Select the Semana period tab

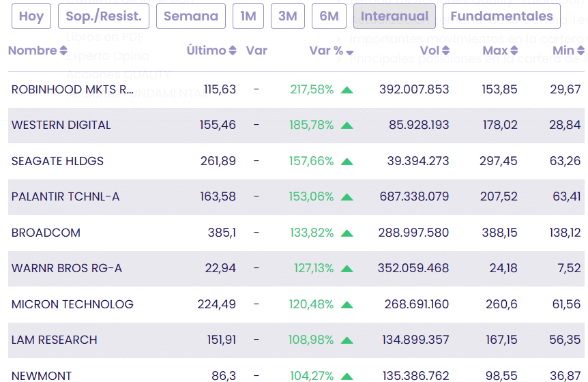(191, 16)
